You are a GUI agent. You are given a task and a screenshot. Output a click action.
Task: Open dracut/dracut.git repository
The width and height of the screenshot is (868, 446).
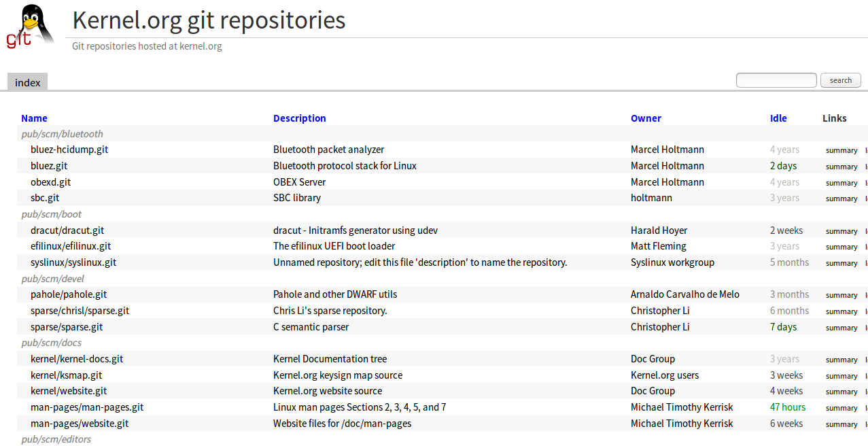tap(67, 230)
